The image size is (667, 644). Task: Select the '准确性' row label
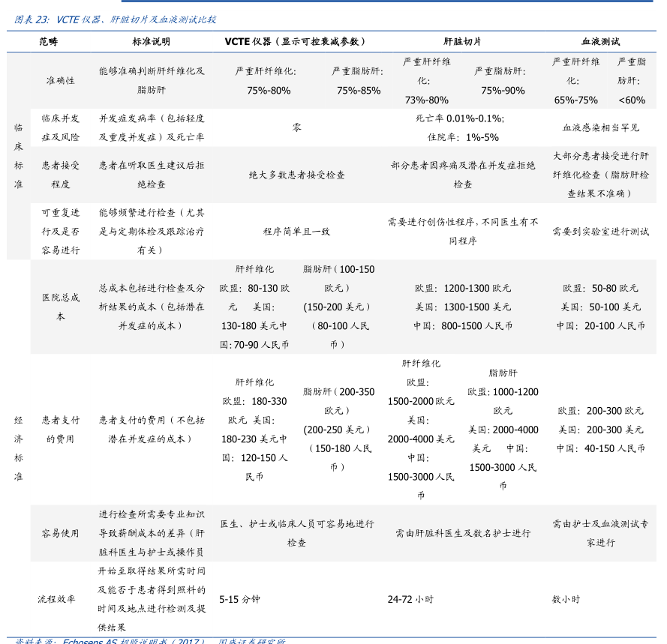60,80
